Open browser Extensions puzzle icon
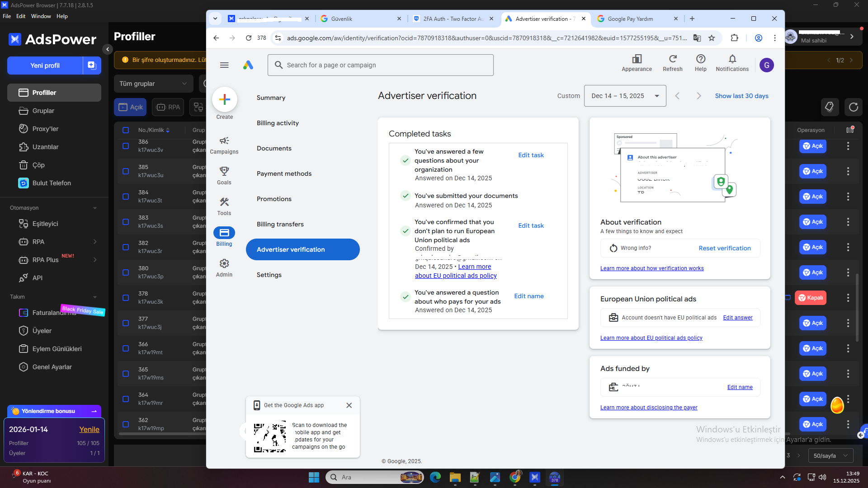The width and height of the screenshot is (868, 488). (x=735, y=38)
